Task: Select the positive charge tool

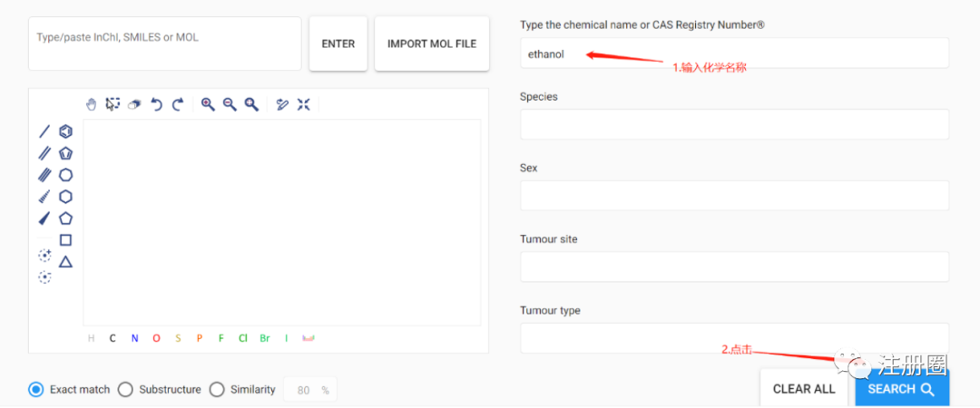Action: click(44, 255)
